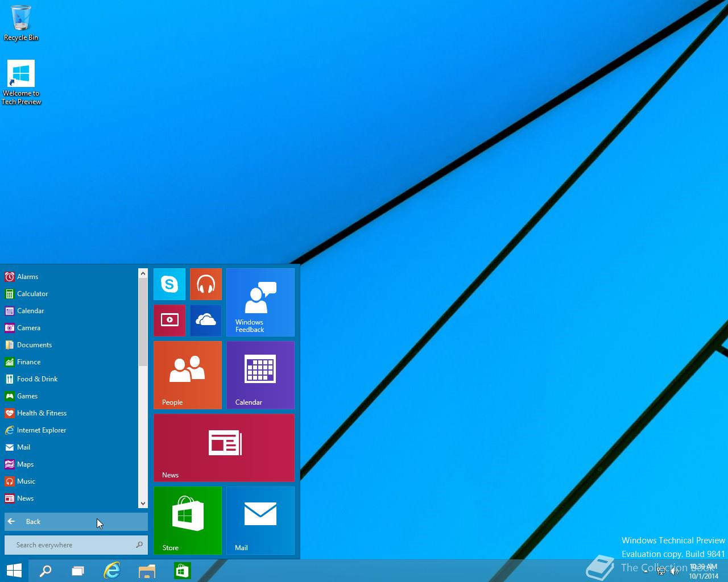This screenshot has width=728, height=582.
Task: Open Mail in the apps list
Action: pos(70,447)
